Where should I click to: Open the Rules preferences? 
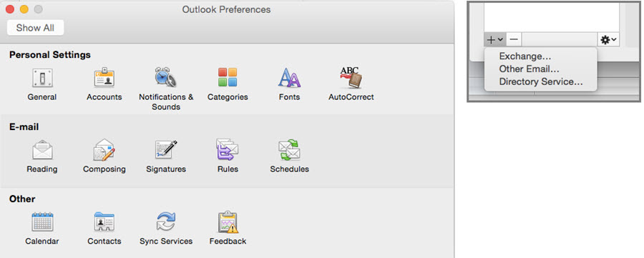(228, 149)
